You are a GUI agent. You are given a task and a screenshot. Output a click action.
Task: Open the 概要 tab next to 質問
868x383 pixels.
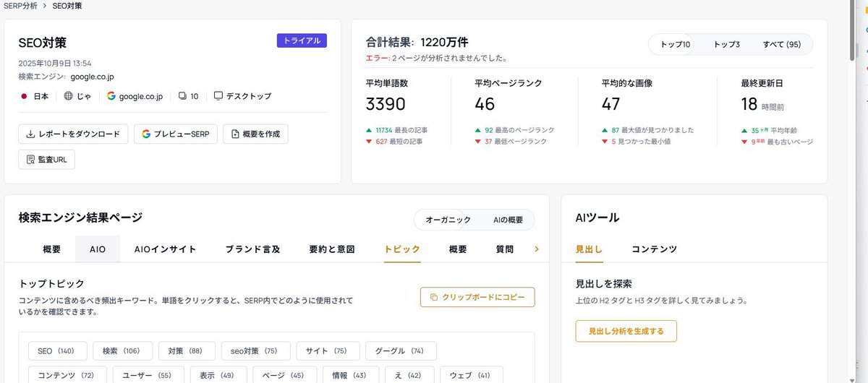pyautogui.click(x=458, y=249)
